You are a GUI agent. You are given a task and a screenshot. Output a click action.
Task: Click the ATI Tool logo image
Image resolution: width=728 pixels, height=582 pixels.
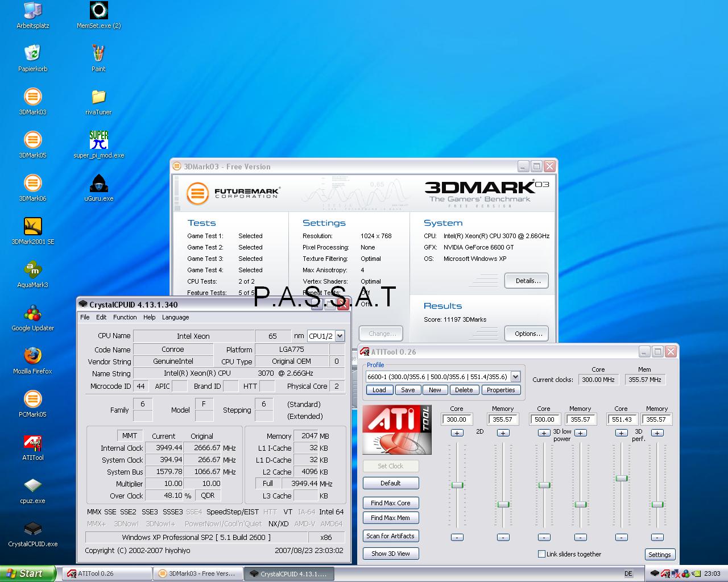[397, 430]
